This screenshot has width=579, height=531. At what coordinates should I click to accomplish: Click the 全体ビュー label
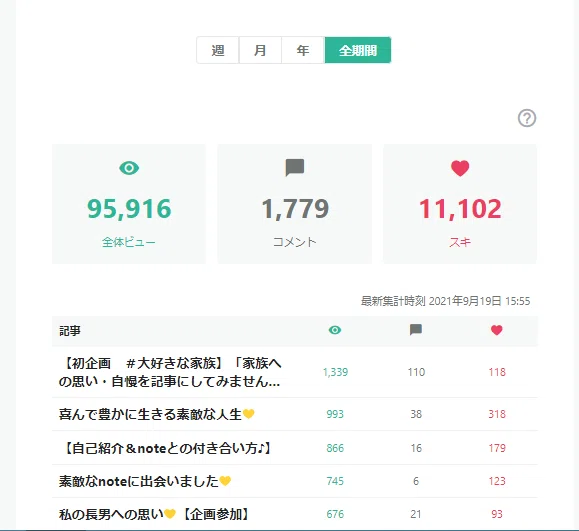point(129,242)
